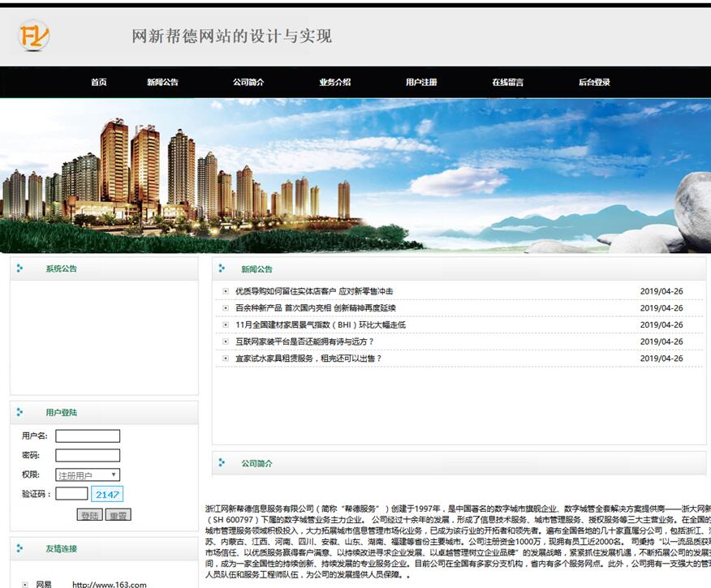Screen dimensions: 711x588
Task: Open news article 互联网家装平台是否还能拥有诗与远方
Action: [304, 341]
